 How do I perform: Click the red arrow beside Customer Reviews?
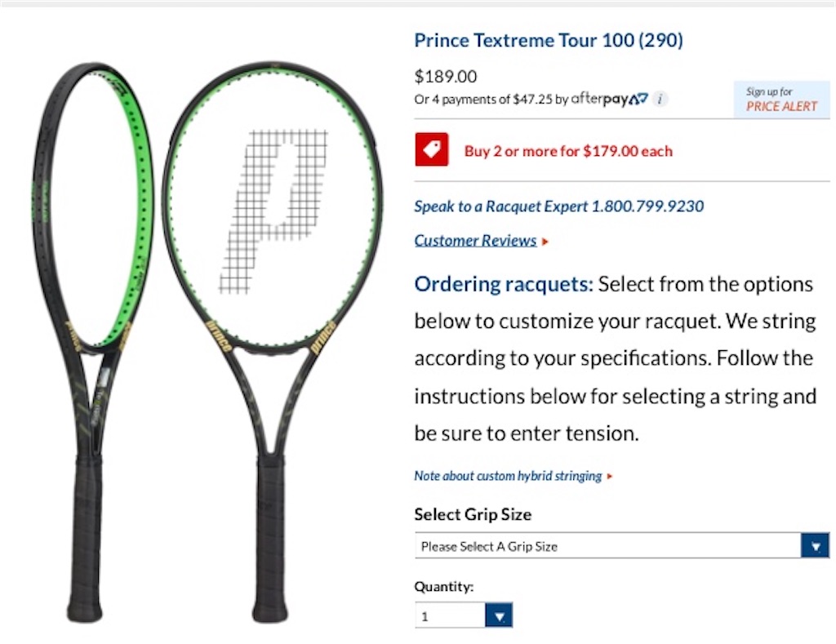(545, 242)
